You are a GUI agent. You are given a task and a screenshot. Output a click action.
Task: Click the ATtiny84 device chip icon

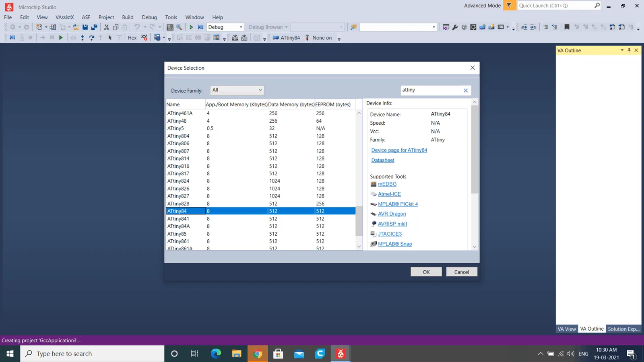point(276,38)
